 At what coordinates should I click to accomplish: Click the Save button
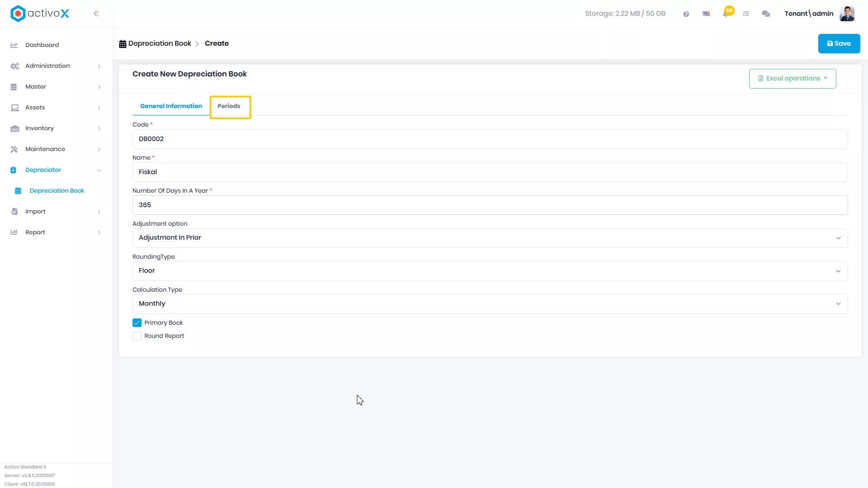tap(839, 44)
